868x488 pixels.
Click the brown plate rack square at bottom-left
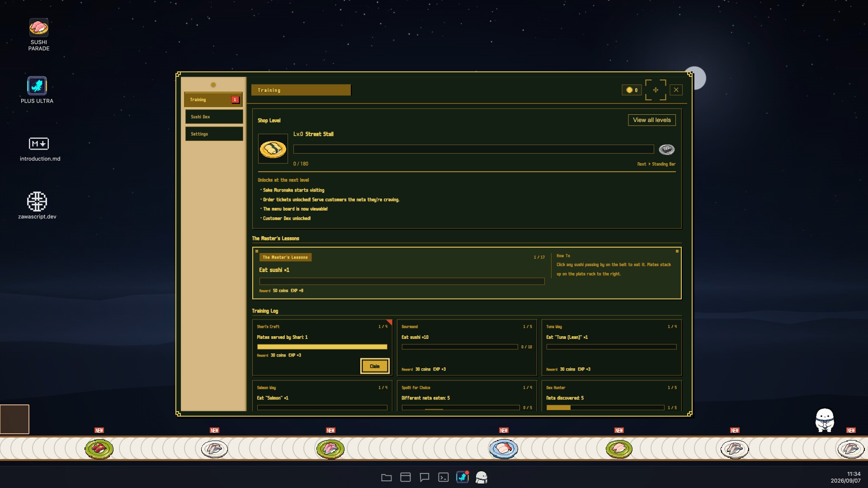14,419
